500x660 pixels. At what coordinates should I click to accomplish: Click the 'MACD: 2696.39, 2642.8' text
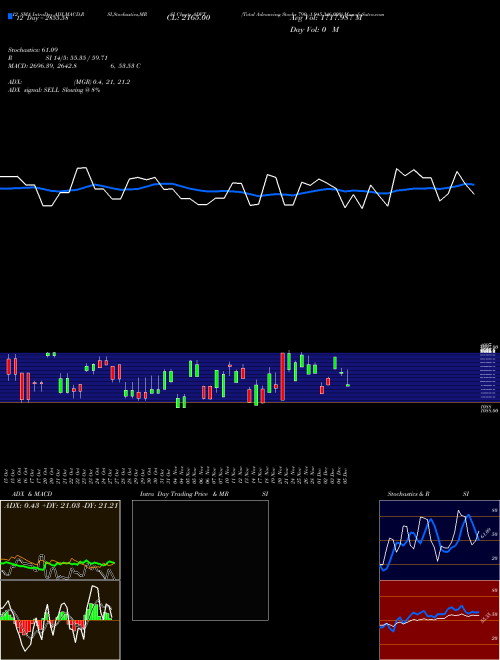coord(42,66)
